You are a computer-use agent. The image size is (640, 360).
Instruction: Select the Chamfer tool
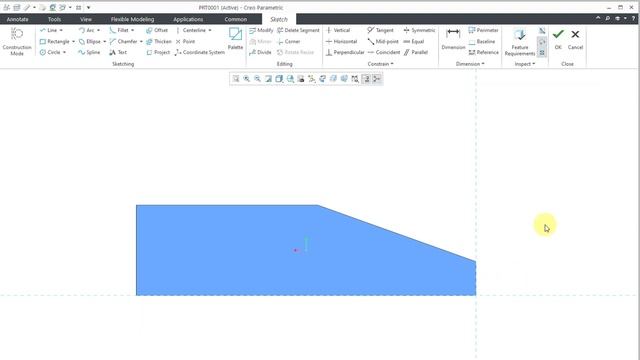[x=124, y=42]
